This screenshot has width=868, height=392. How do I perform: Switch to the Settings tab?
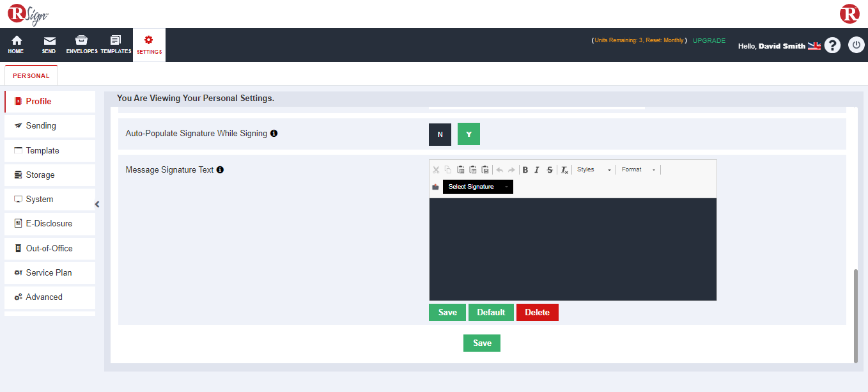point(149,45)
